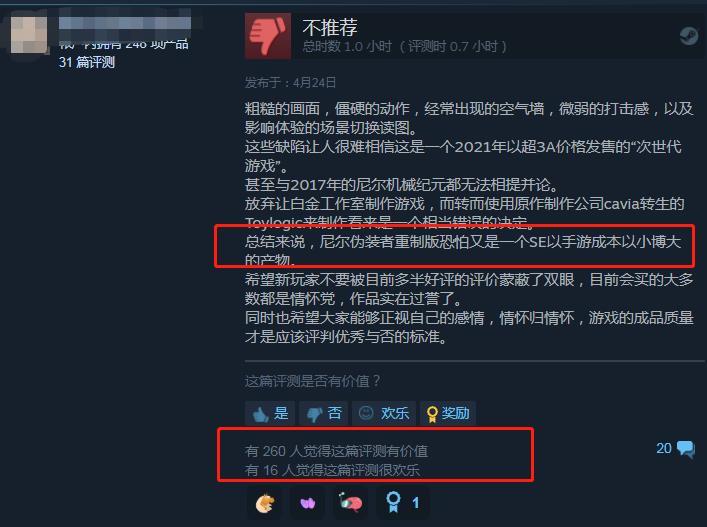Click the reviewer's blurred avatar
Viewport: 707px width, 527px height.
point(29,34)
